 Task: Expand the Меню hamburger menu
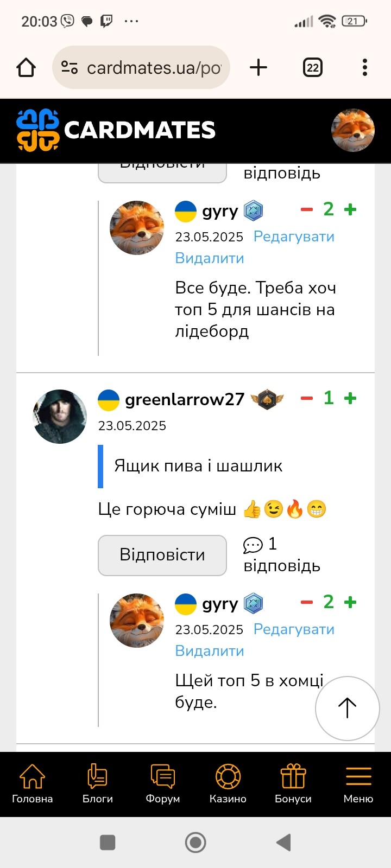[x=358, y=784]
